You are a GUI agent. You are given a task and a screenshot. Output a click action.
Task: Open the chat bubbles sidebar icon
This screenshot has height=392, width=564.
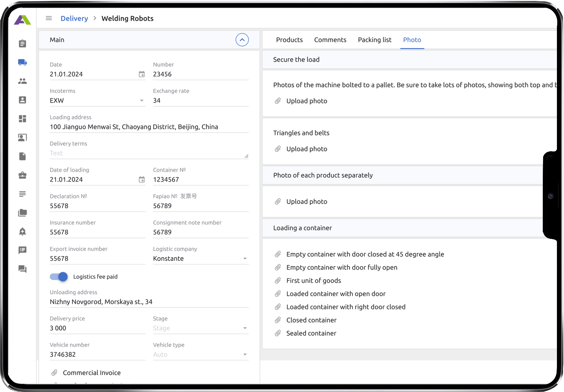pos(23,269)
